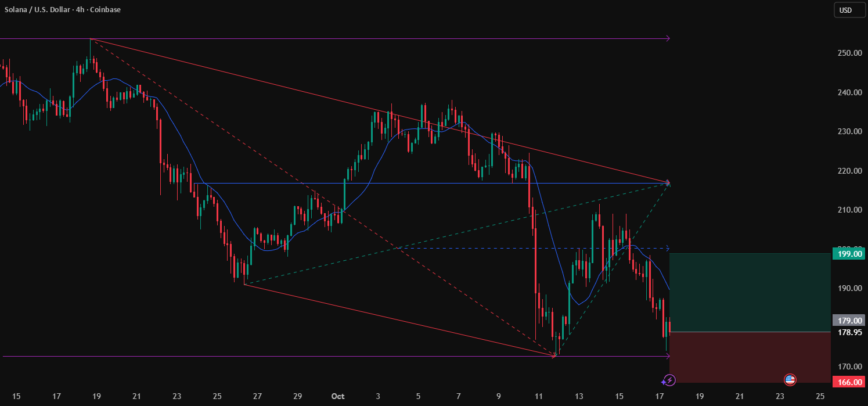Click the 178.95 current price label
This screenshot has width=868, height=406.
(x=848, y=332)
